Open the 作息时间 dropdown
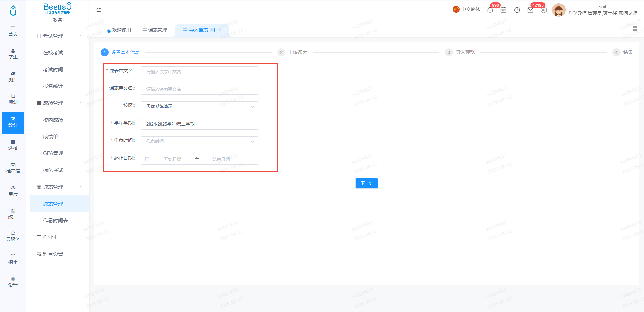This screenshot has width=644, height=312. (x=200, y=142)
